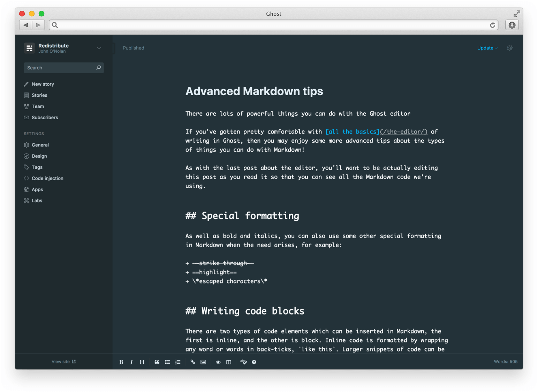Expand the Redistribute account menu
The image size is (538, 392).
[x=99, y=48]
